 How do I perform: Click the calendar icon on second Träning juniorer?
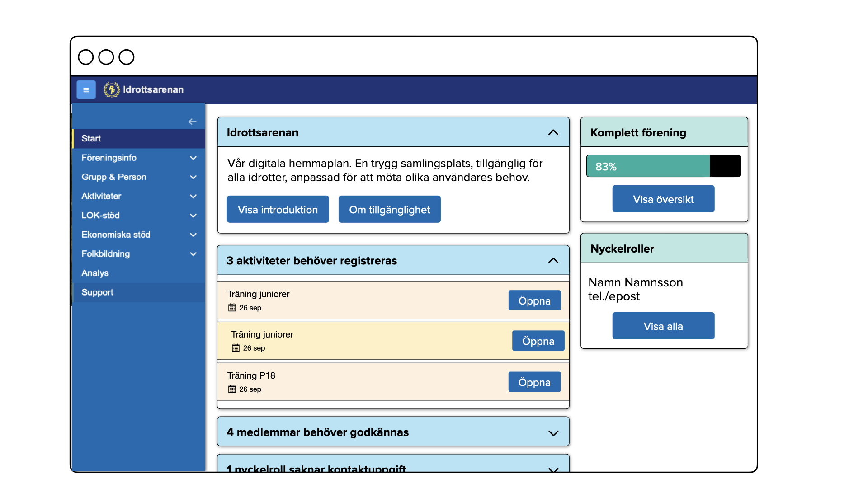(236, 348)
